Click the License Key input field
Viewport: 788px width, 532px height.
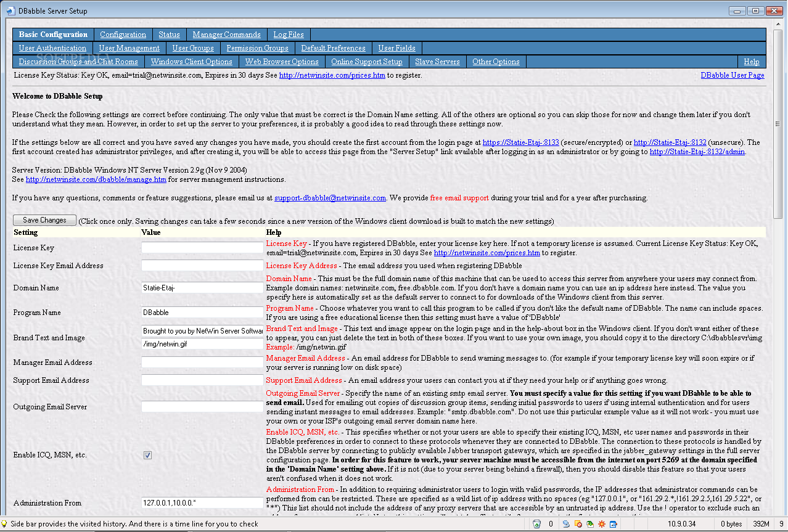202,247
